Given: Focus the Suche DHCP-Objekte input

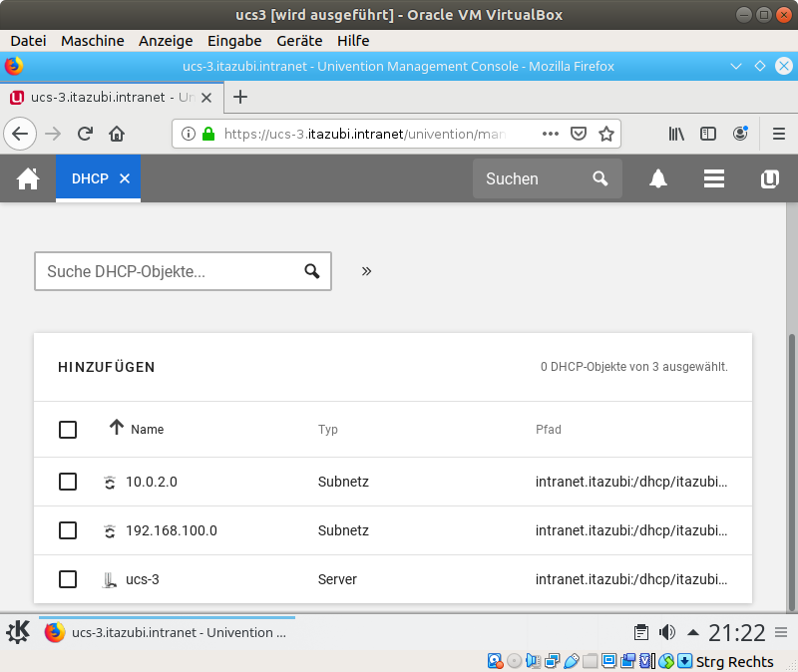Looking at the screenshot, I should (183, 271).
